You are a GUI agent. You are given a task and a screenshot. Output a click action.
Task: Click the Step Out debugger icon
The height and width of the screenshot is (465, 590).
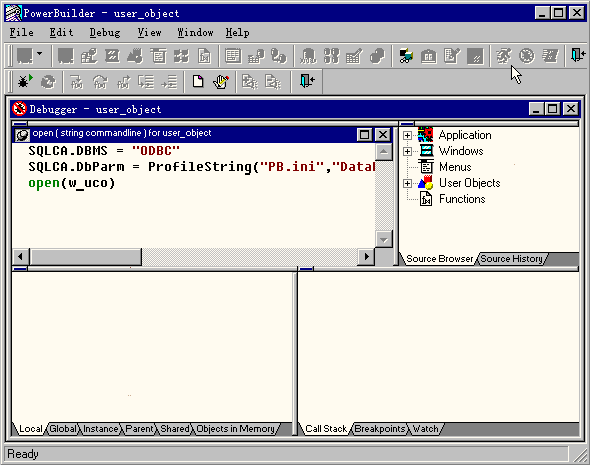(123, 82)
